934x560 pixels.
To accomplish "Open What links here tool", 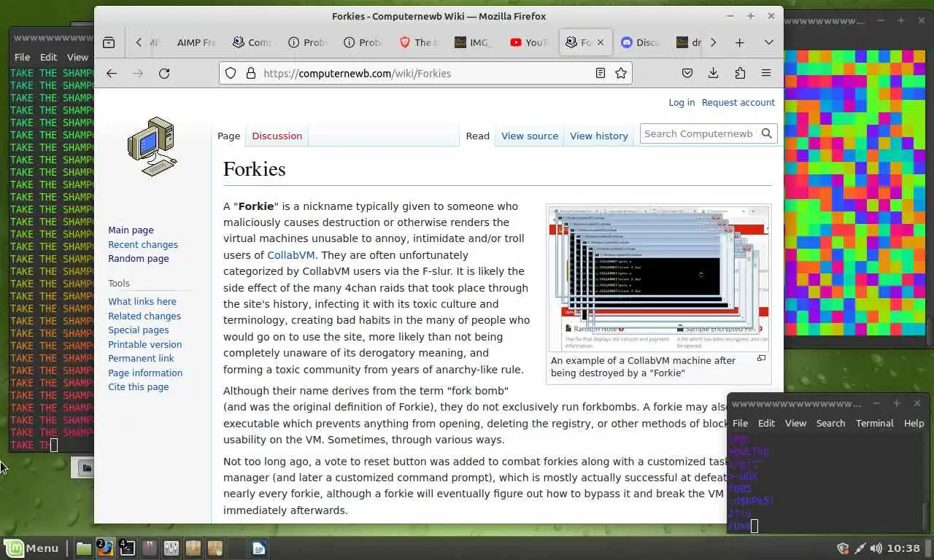I will coord(142,301).
